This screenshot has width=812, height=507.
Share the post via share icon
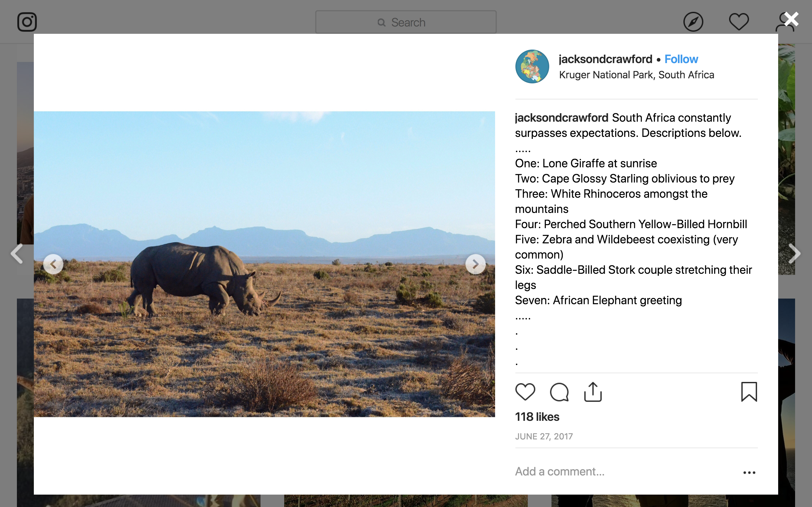click(x=593, y=392)
